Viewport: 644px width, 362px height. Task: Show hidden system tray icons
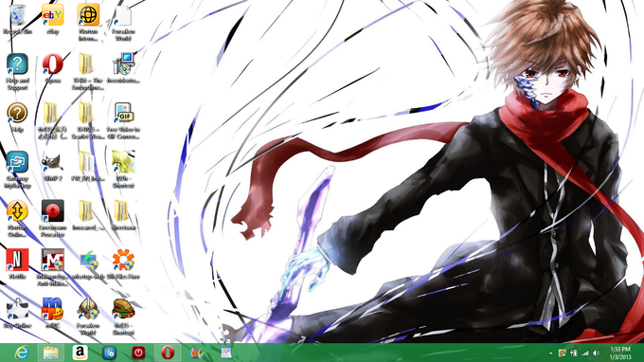551,353
